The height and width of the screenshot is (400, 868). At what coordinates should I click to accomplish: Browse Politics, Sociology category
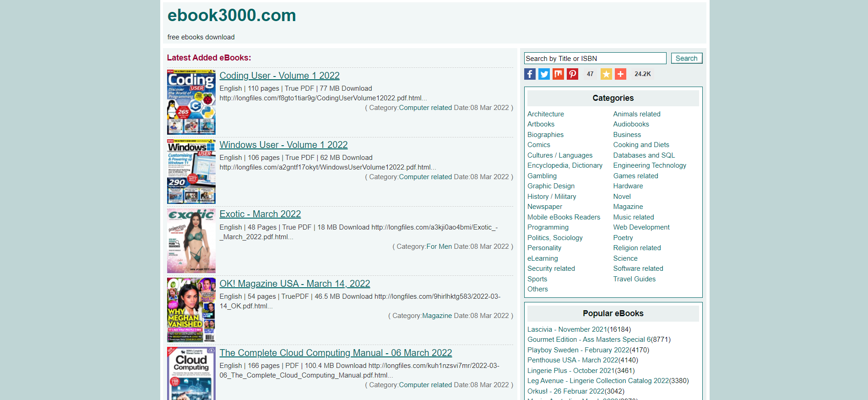555,238
